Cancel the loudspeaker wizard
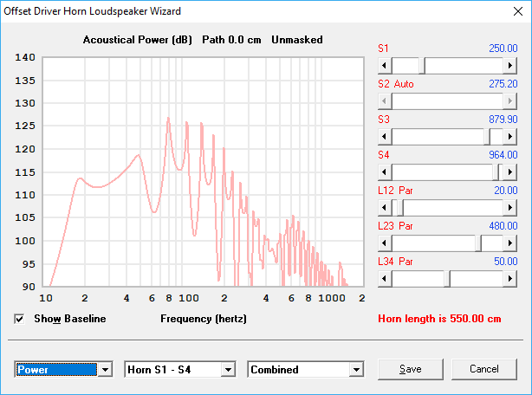The width and height of the screenshot is (532, 395). pos(484,369)
